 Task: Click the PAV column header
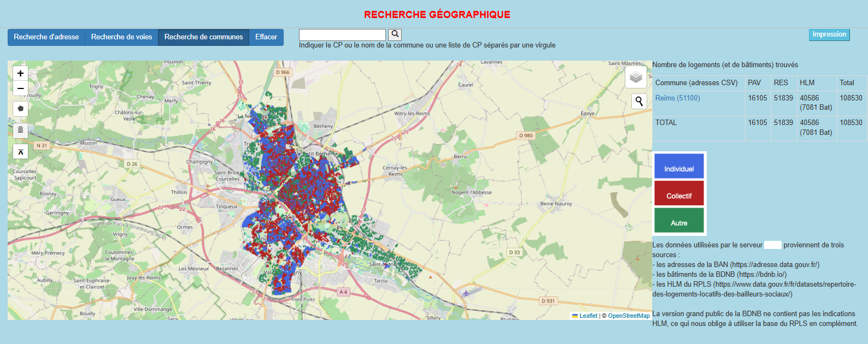(x=754, y=83)
